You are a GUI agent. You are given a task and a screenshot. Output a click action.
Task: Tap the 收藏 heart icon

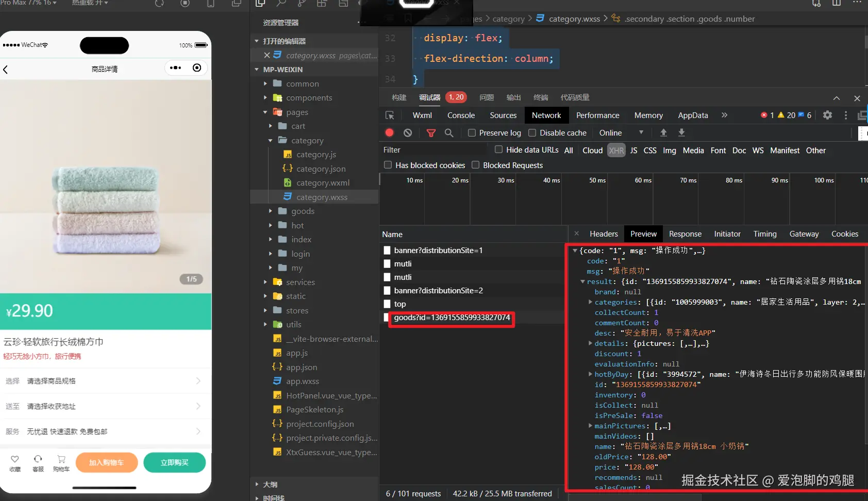(15, 459)
